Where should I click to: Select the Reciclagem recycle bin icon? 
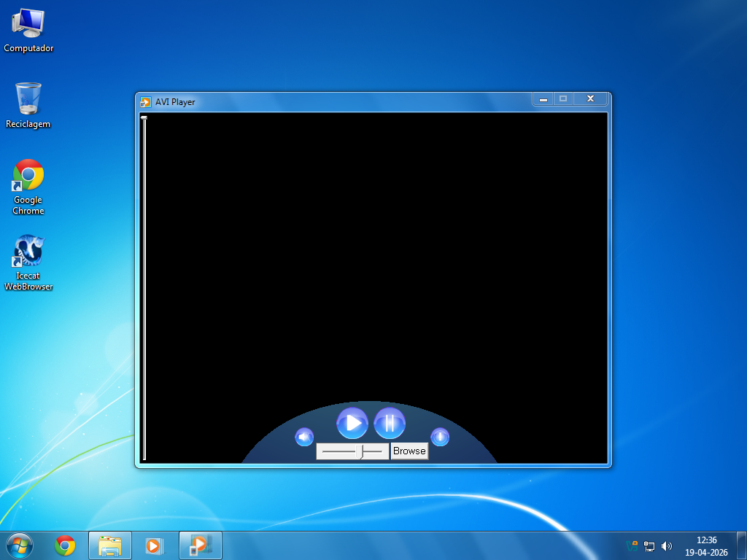[x=28, y=106]
